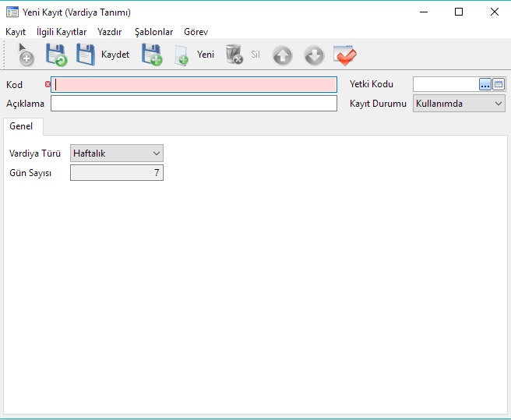Select the Genel tab

(21, 126)
